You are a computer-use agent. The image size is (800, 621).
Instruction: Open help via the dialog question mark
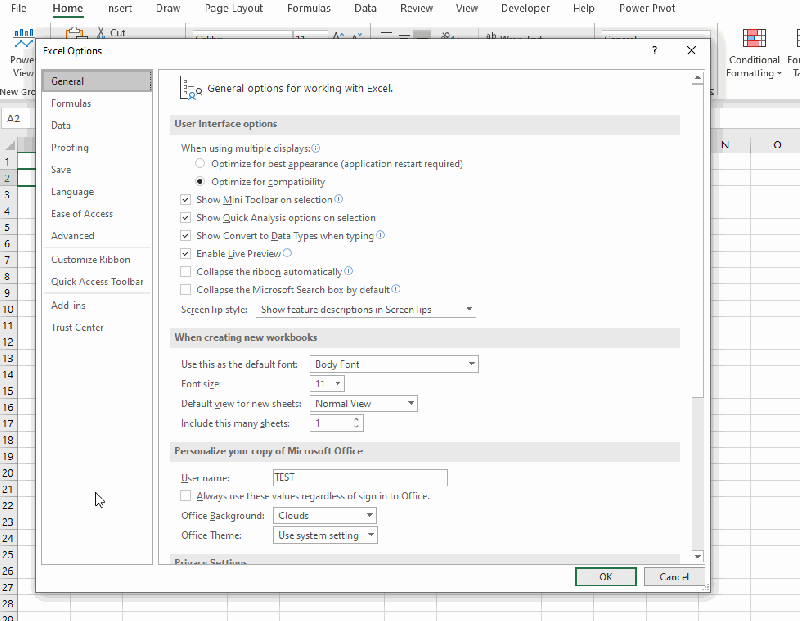tap(654, 50)
